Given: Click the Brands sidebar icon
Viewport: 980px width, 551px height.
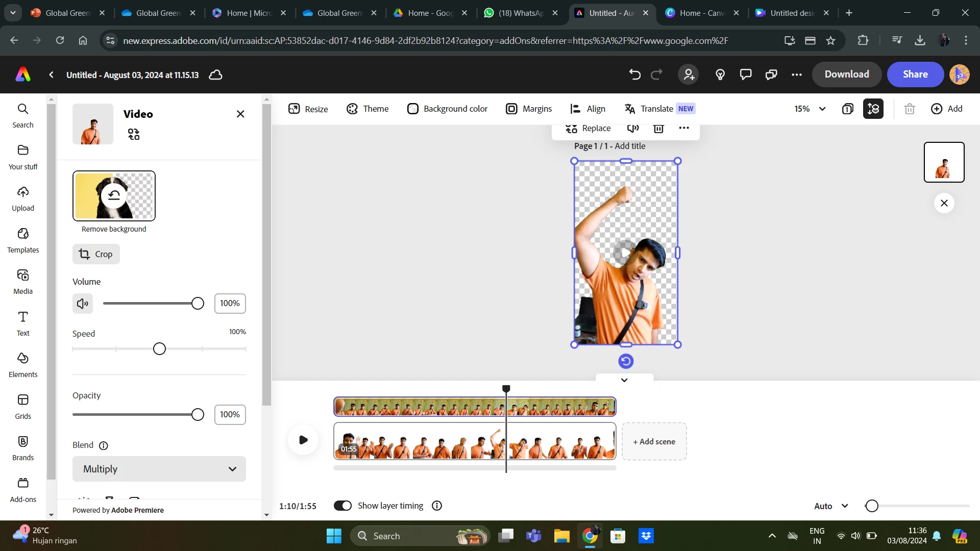Looking at the screenshot, I should coord(23,448).
